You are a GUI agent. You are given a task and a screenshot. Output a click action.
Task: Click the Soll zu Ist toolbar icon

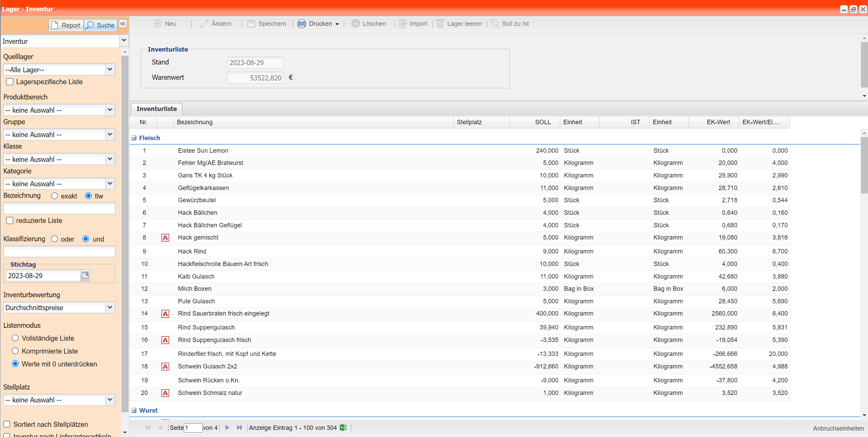click(x=495, y=24)
